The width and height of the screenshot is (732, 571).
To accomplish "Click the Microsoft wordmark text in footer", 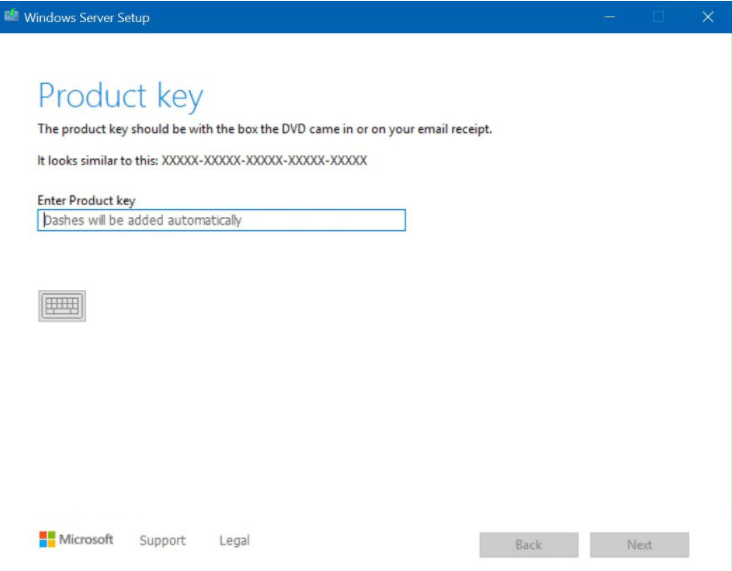I will 86,540.
